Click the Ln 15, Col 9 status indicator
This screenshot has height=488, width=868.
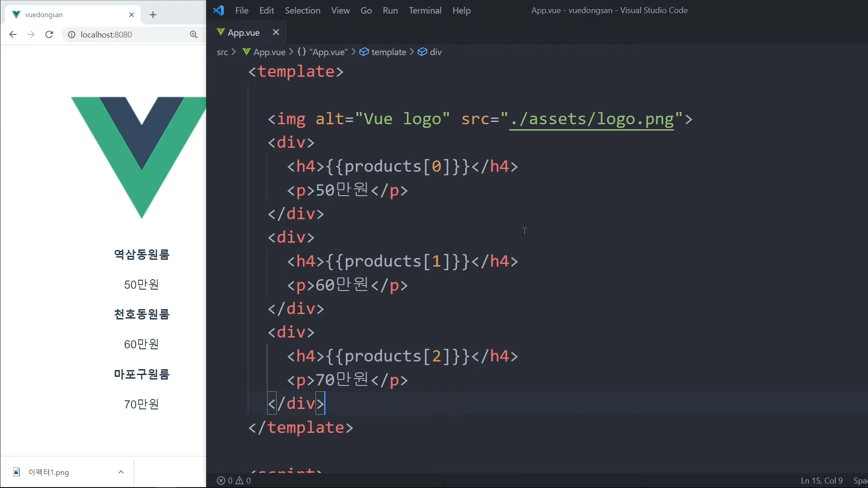(x=821, y=480)
